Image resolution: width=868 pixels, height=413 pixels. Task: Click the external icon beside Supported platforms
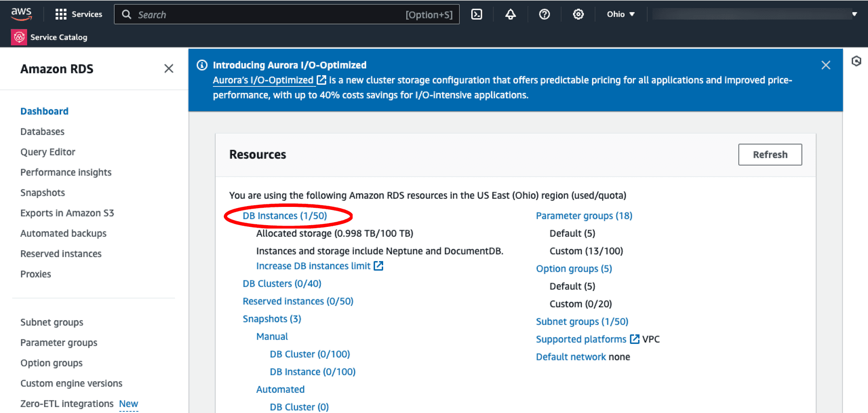(634, 339)
